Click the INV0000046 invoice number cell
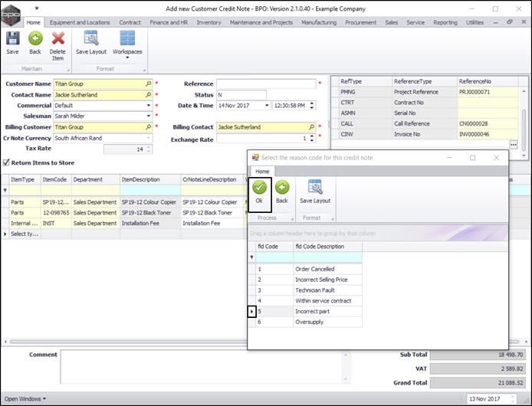This screenshot has height=406, width=532. point(488,134)
